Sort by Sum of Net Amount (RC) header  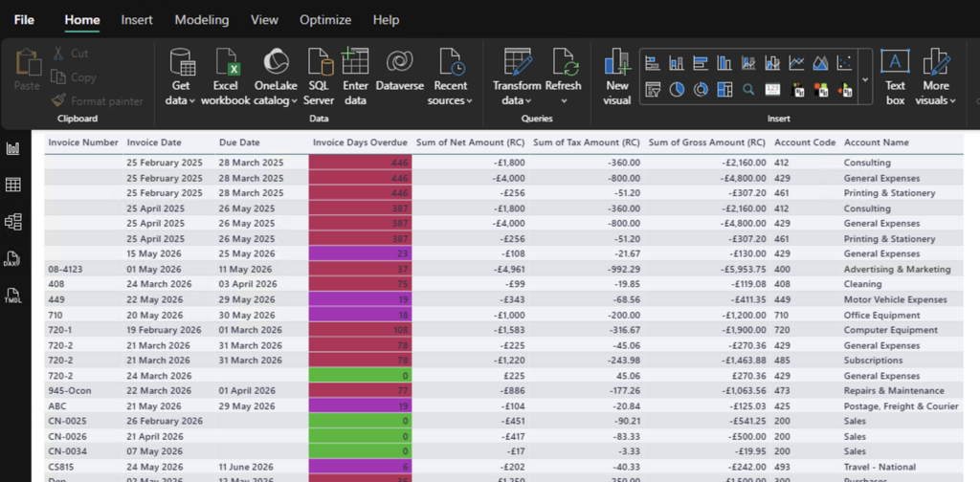click(x=471, y=143)
